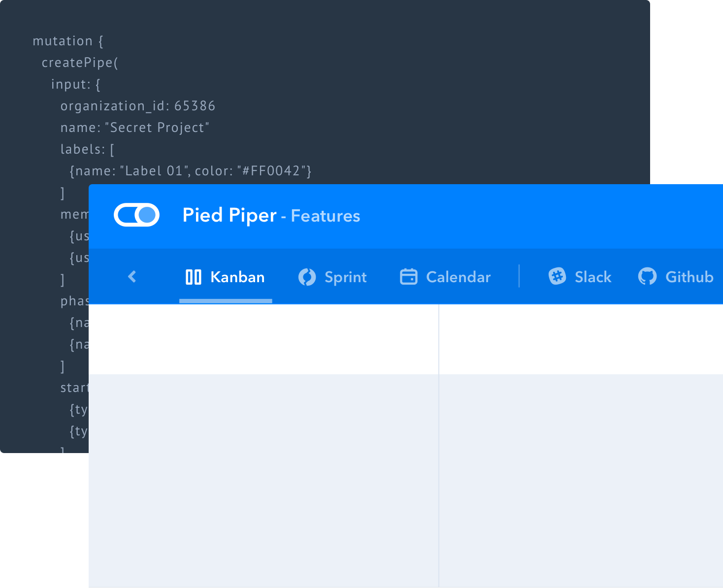Viewport: 723px width, 588px height.
Task: Click the organization_id: 65386 code line
Action: point(138,106)
